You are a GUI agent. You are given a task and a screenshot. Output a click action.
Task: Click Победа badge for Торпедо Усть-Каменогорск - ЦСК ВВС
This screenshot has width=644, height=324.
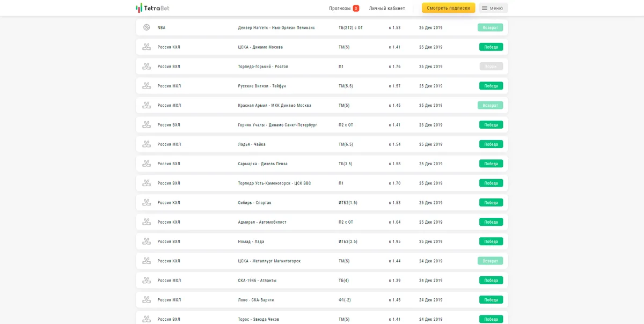[x=491, y=183]
